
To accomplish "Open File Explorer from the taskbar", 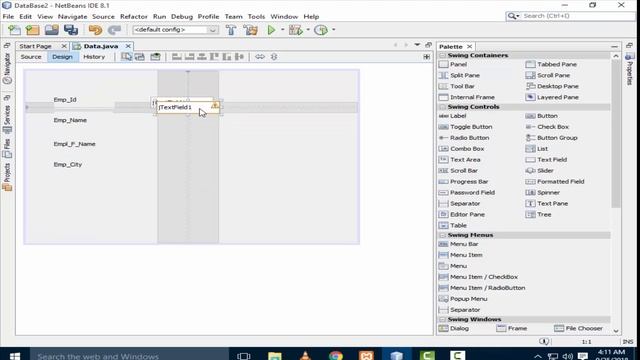I will pyautogui.click(x=275, y=355).
